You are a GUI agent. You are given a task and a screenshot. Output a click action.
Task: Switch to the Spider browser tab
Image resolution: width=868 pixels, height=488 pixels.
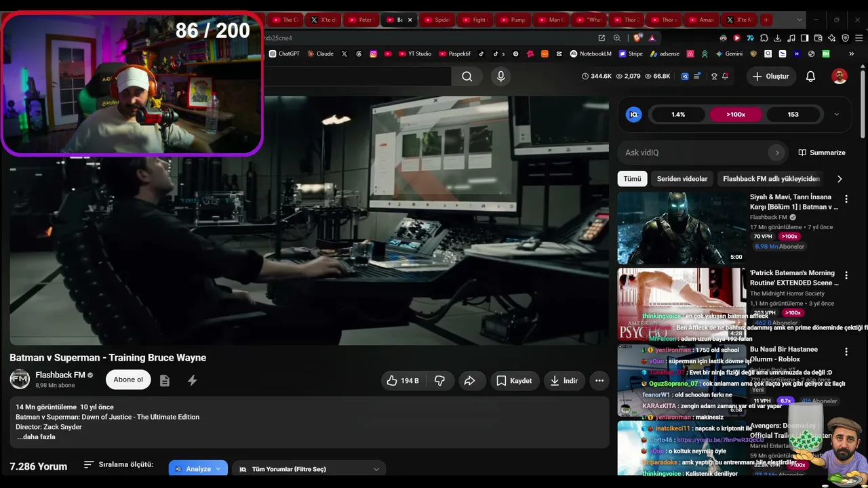[x=438, y=20]
